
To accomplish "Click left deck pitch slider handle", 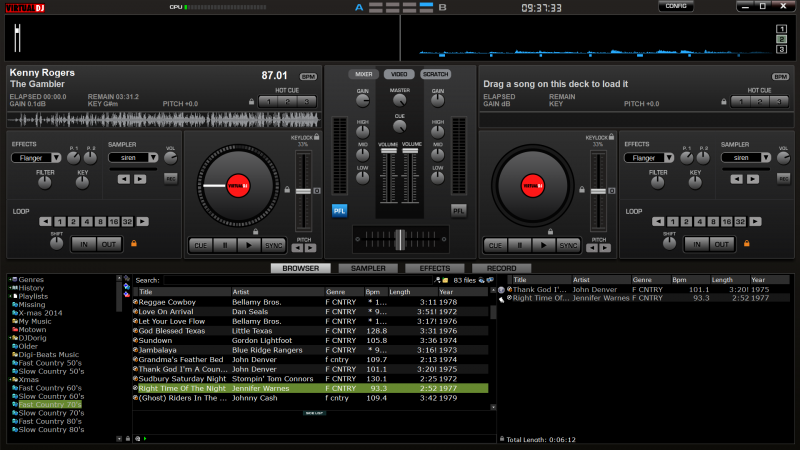I will click(x=303, y=191).
